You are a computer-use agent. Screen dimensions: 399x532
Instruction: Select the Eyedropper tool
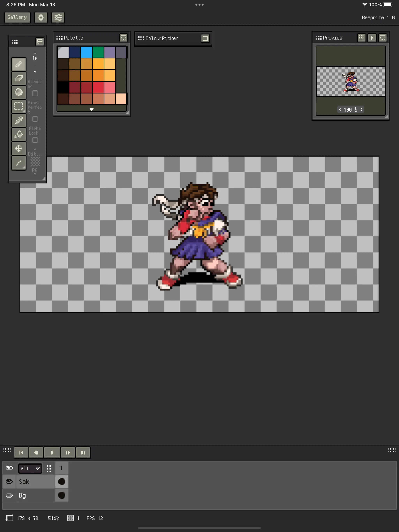[x=19, y=120]
